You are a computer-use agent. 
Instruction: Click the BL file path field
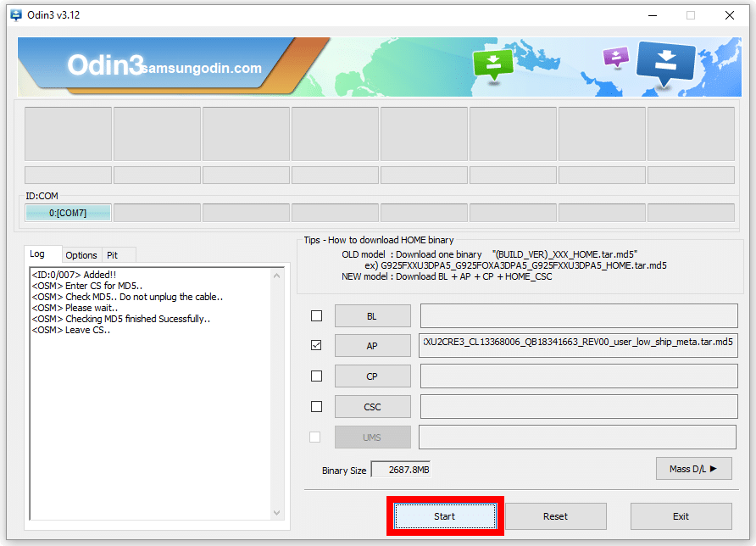coord(579,316)
